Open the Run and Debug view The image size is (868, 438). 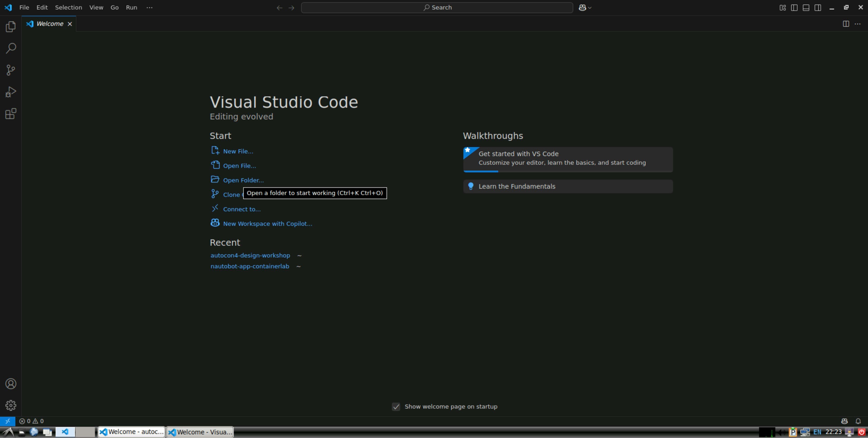(x=11, y=92)
